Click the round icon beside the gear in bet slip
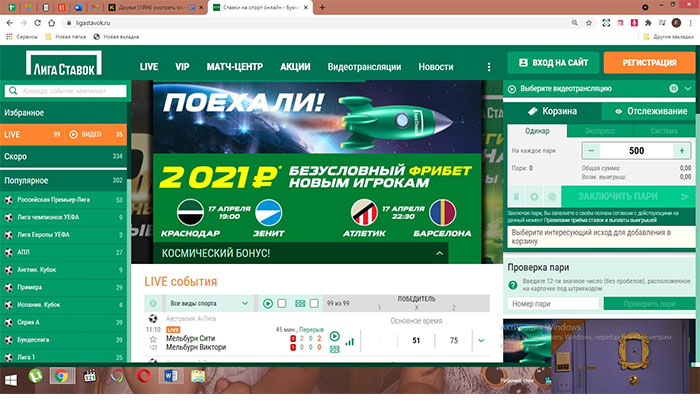Screen dimensions: 700x402 coord(552,197)
